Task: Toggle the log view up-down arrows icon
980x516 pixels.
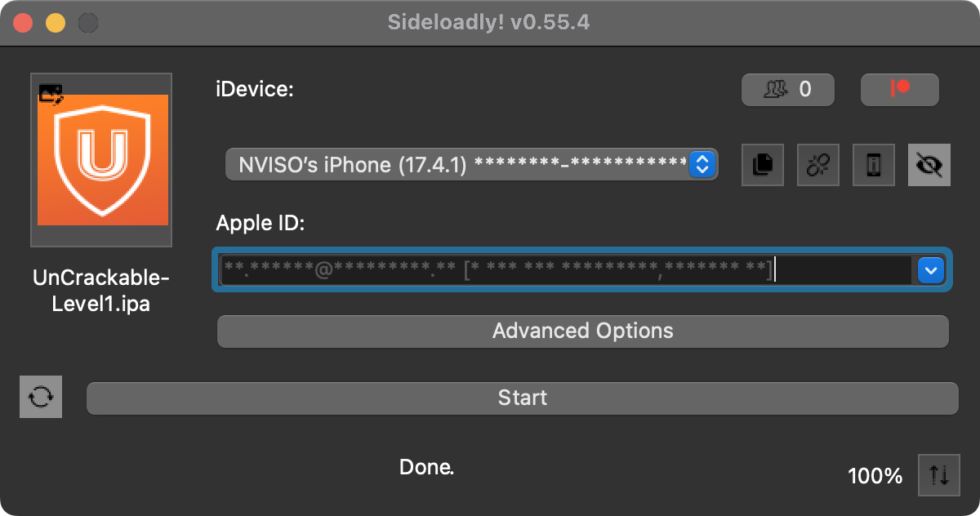Action: click(939, 475)
